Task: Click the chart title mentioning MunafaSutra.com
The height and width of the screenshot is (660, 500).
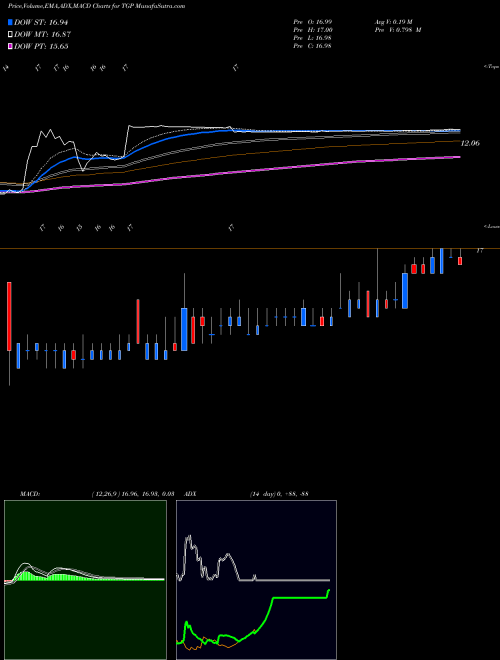Action: 96,6
